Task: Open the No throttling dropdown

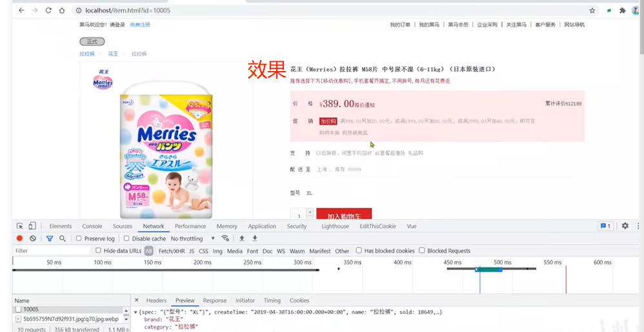Action: [x=193, y=238]
